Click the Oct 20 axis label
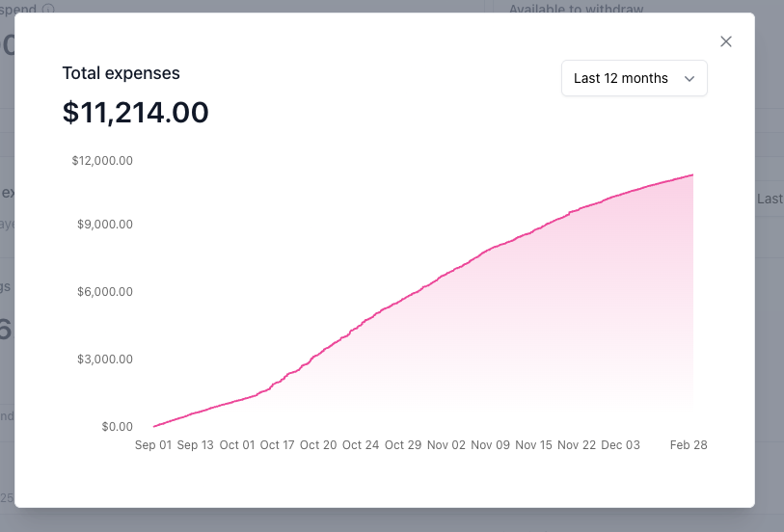The width and height of the screenshot is (784, 532). (318, 444)
